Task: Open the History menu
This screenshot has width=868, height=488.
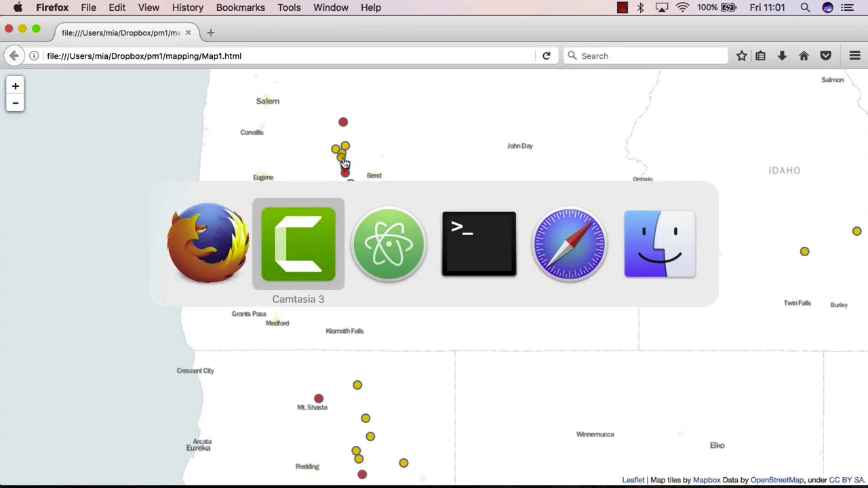Action: click(187, 7)
